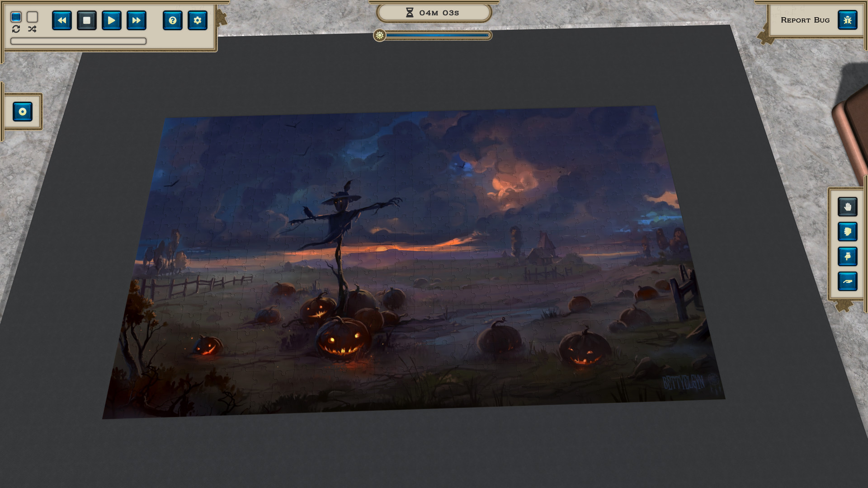868x488 pixels.
Task: Start replay with the play icon
Action: 111,20
